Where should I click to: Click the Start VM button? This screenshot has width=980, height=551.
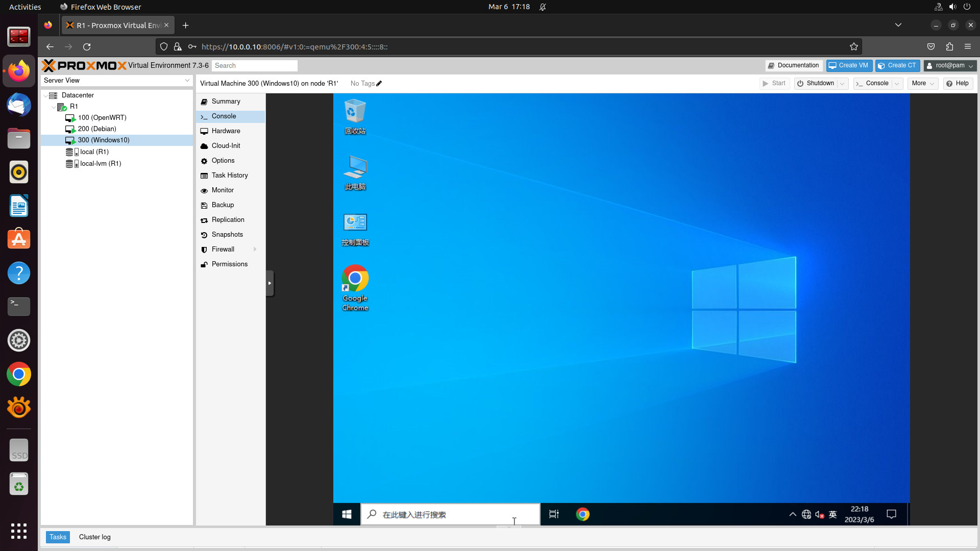pos(774,84)
